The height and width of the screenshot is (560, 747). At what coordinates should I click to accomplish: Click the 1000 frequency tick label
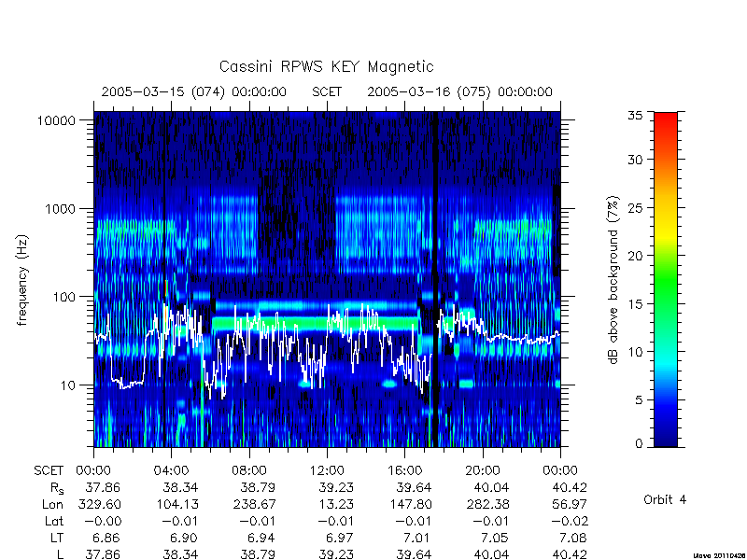tap(60, 208)
